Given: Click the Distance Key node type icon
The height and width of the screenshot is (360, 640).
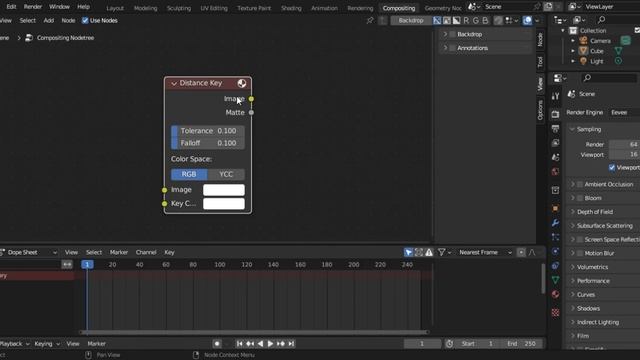Looking at the screenshot, I should pos(242,83).
